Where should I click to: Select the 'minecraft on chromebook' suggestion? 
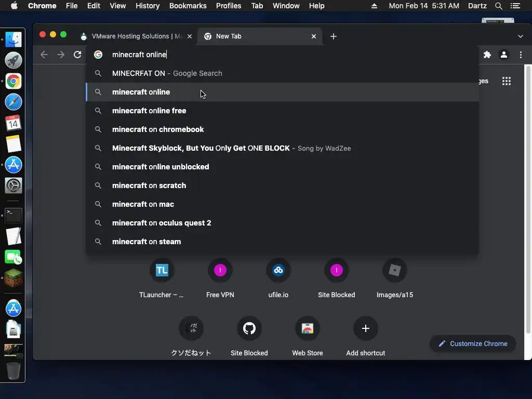282,129
